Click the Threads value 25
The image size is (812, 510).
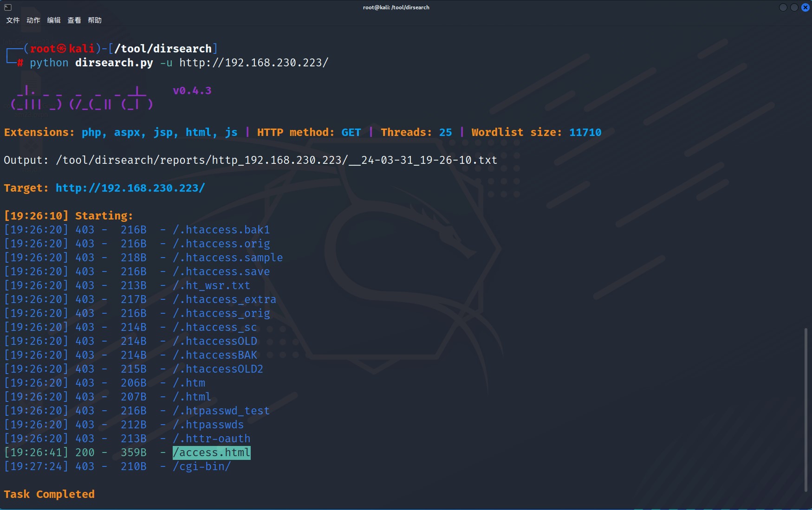(446, 132)
